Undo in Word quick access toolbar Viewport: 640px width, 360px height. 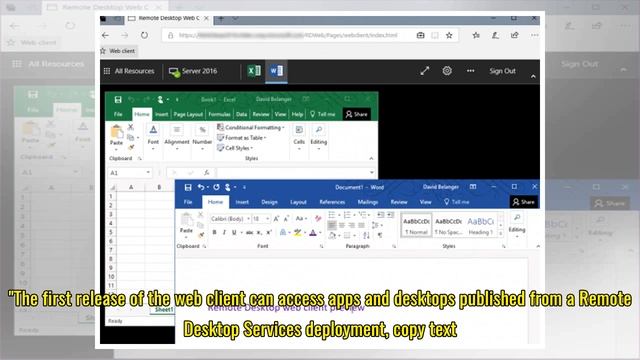(200, 187)
